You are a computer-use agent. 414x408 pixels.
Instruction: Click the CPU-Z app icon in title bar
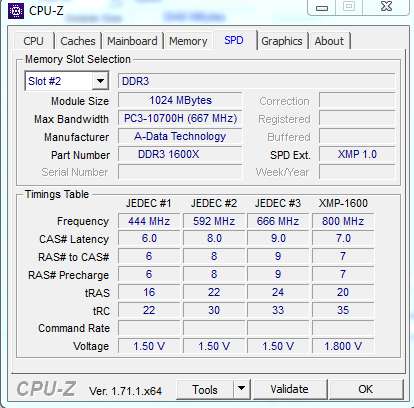pos(16,11)
